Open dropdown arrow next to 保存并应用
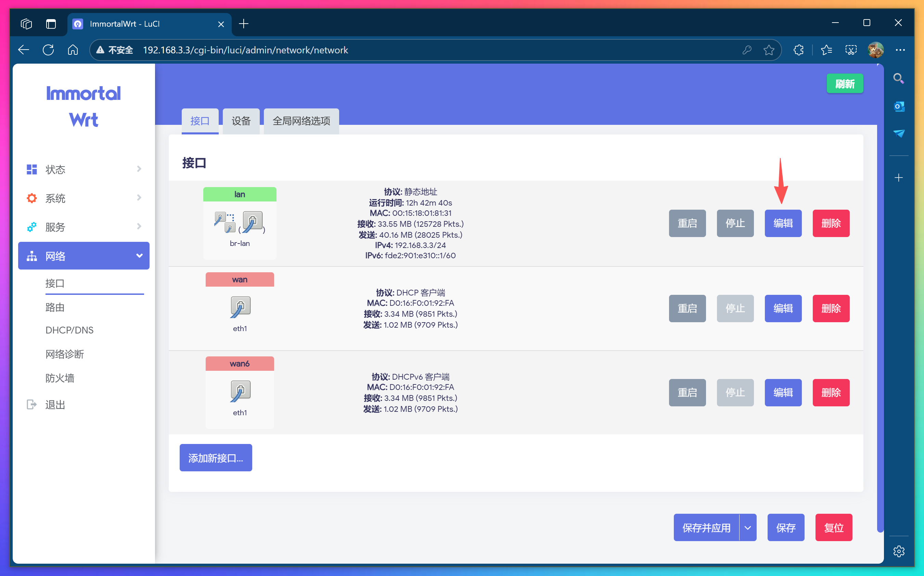 [747, 528]
